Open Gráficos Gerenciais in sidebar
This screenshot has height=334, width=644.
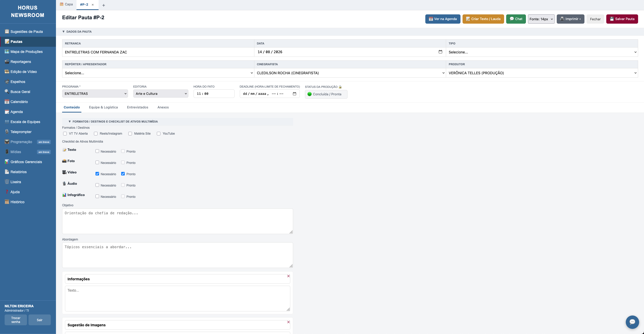point(28,162)
